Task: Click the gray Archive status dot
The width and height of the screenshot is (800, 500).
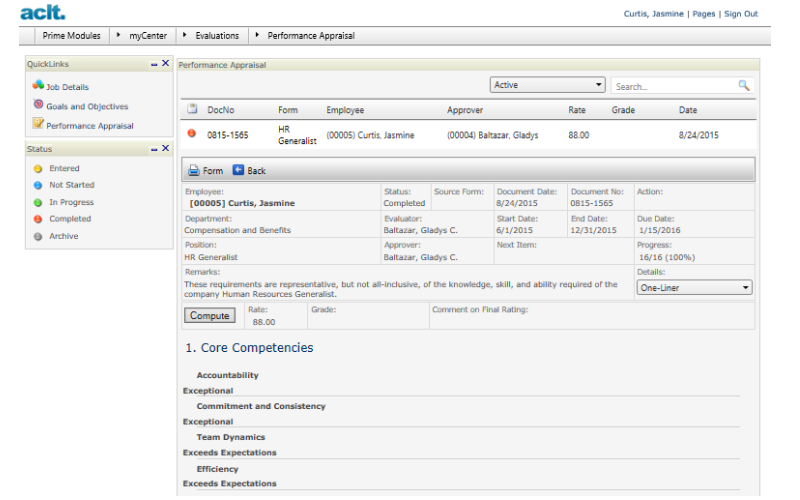Action: click(x=38, y=237)
